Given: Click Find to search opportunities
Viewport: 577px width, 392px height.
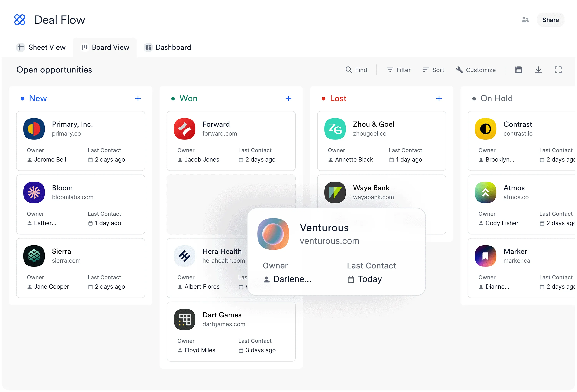Looking at the screenshot, I should tap(356, 70).
